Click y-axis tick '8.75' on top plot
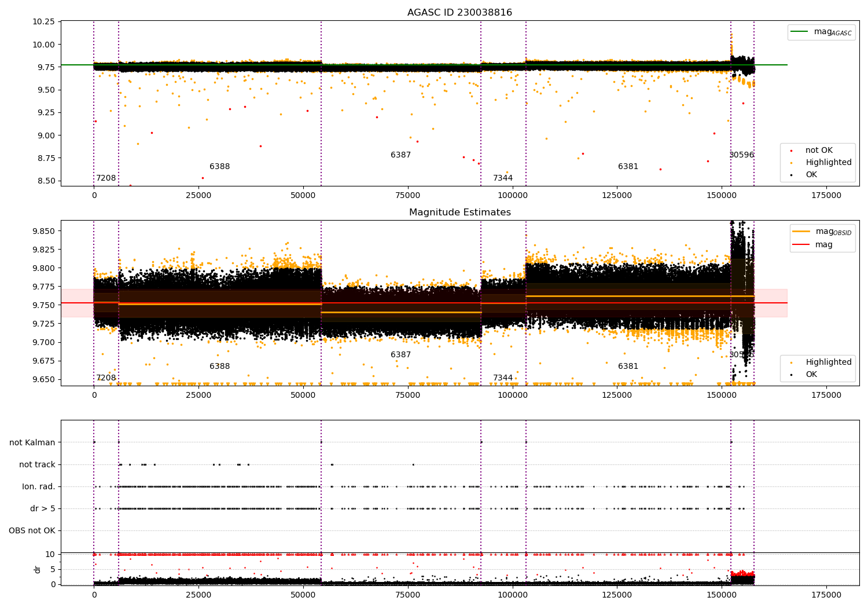Image resolution: width=868 pixels, height=608 pixels. (x=46, y=158)
